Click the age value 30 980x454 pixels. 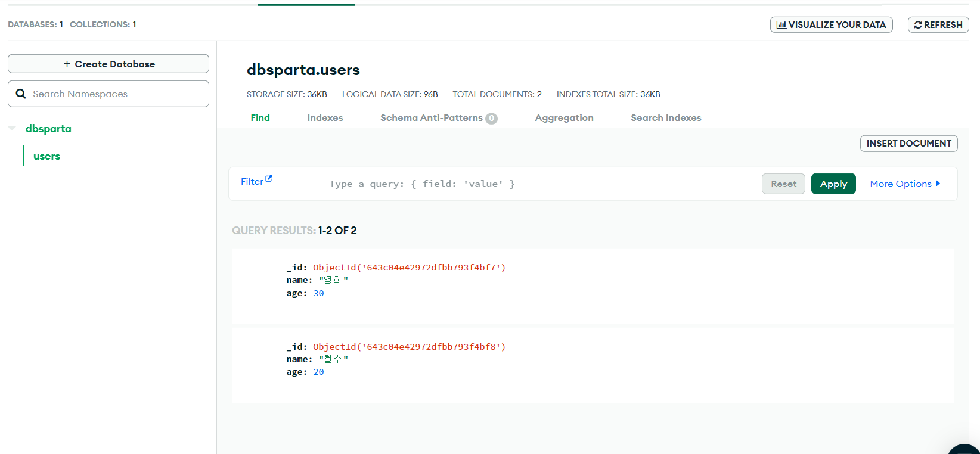click(x=318, y=293)
